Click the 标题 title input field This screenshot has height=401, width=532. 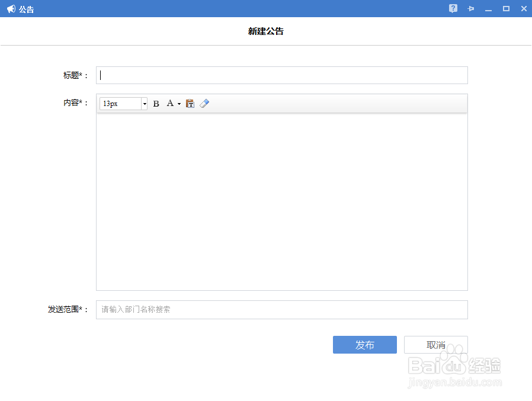tap(281, 75)
